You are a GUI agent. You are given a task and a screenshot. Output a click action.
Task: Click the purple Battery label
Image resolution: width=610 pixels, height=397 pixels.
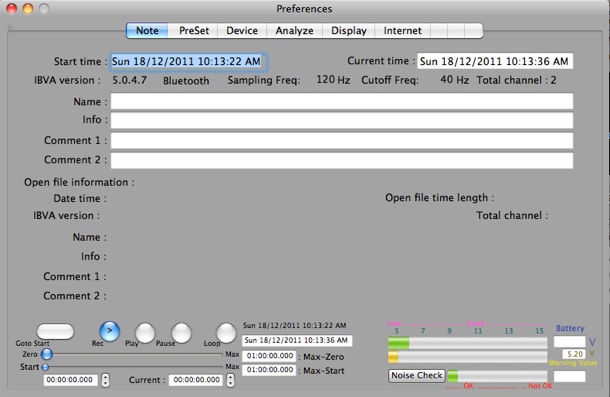pos(570,328)
